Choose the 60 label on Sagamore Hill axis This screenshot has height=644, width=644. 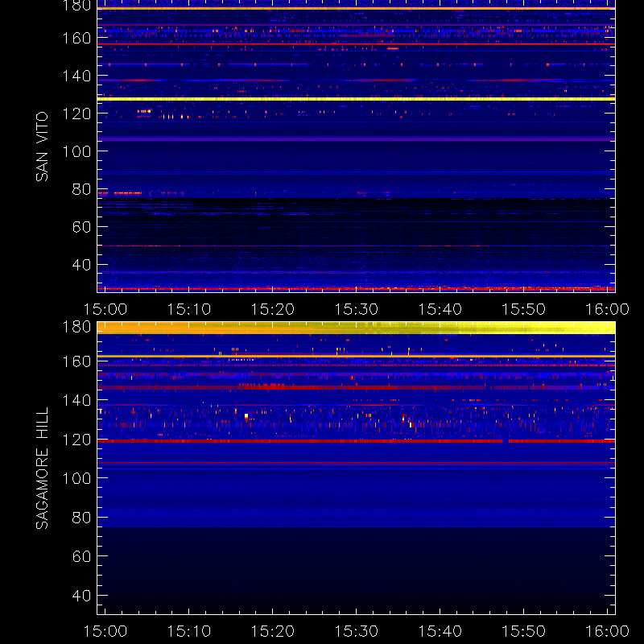81,556
